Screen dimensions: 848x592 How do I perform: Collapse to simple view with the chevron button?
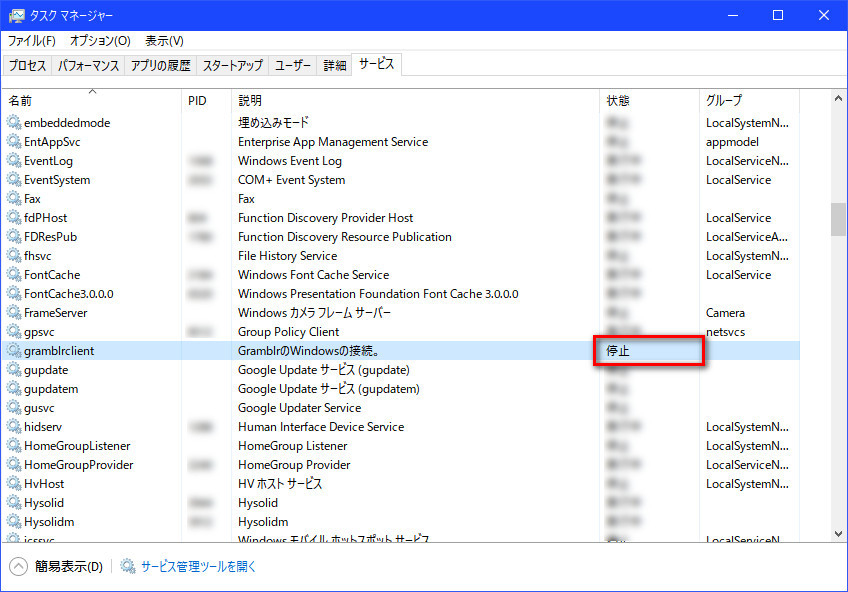tap(19, 566)
